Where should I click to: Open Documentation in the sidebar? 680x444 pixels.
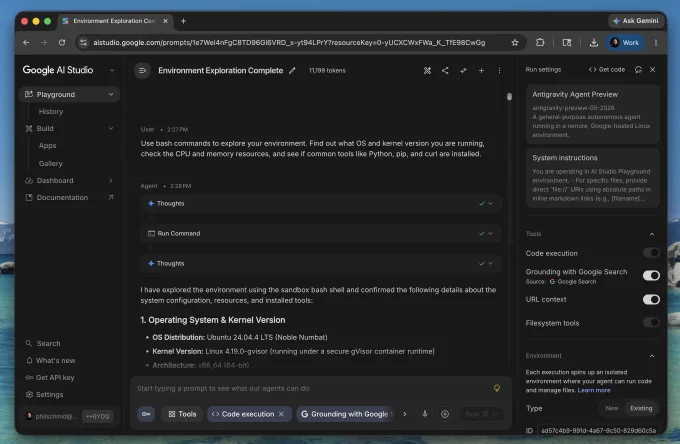(69, 197)
